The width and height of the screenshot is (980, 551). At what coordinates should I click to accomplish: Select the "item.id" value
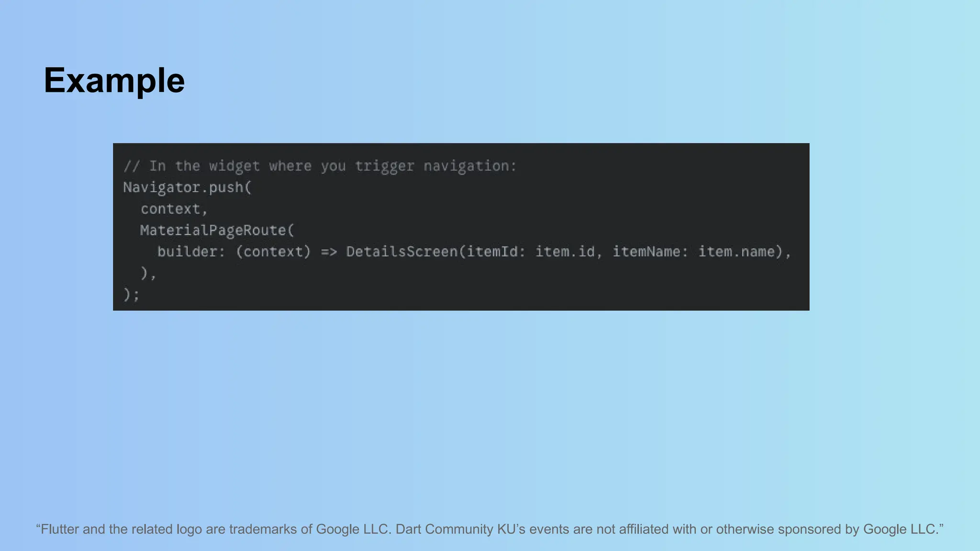click(x=565, y=252)
